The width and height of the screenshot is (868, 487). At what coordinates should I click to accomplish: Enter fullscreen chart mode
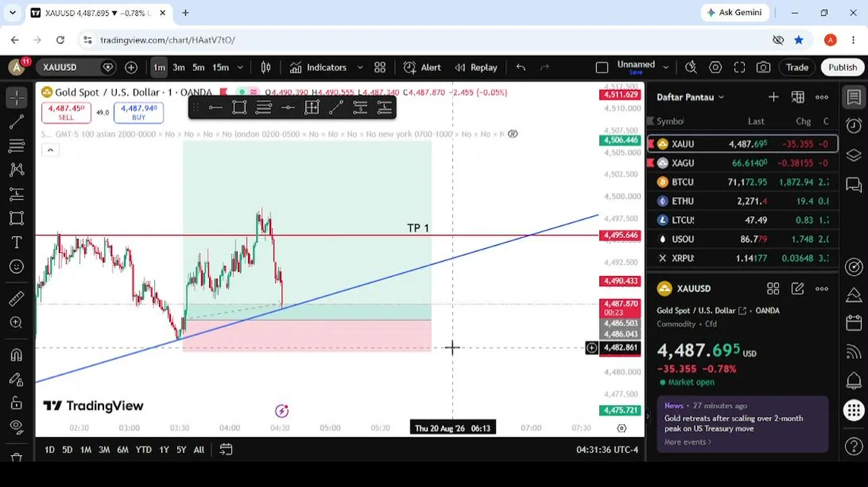click(740, 67)
